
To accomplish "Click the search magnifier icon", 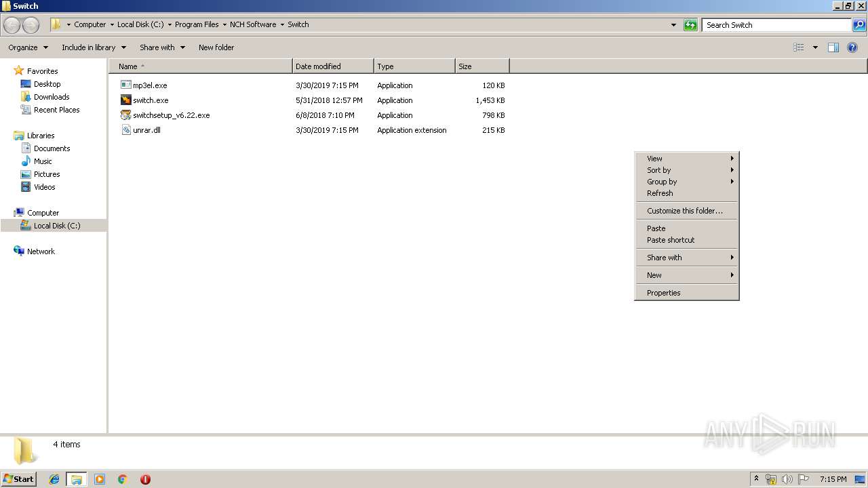I will tap(859, 25).
